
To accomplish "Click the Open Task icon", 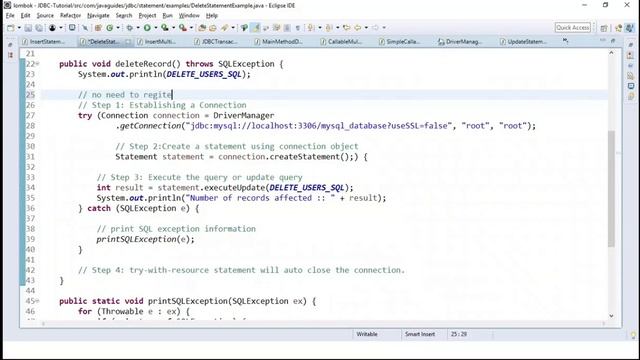I will coord(213,28).
